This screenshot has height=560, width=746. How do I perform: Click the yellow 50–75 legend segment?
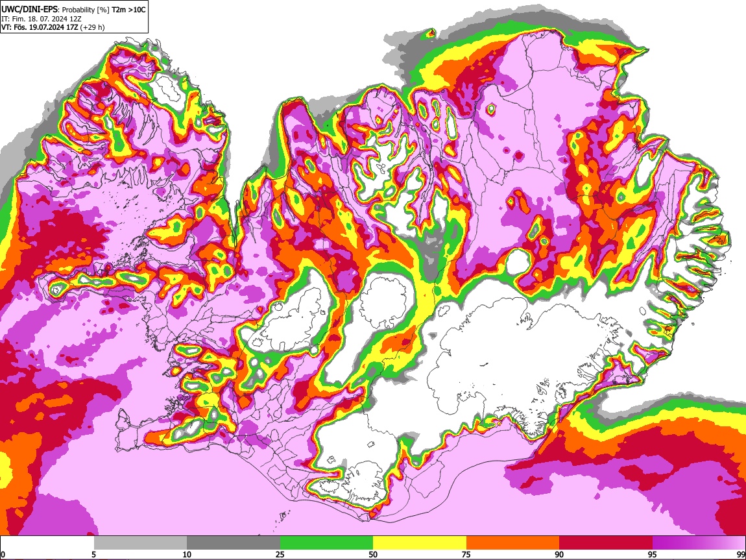[x=420, y=542]
